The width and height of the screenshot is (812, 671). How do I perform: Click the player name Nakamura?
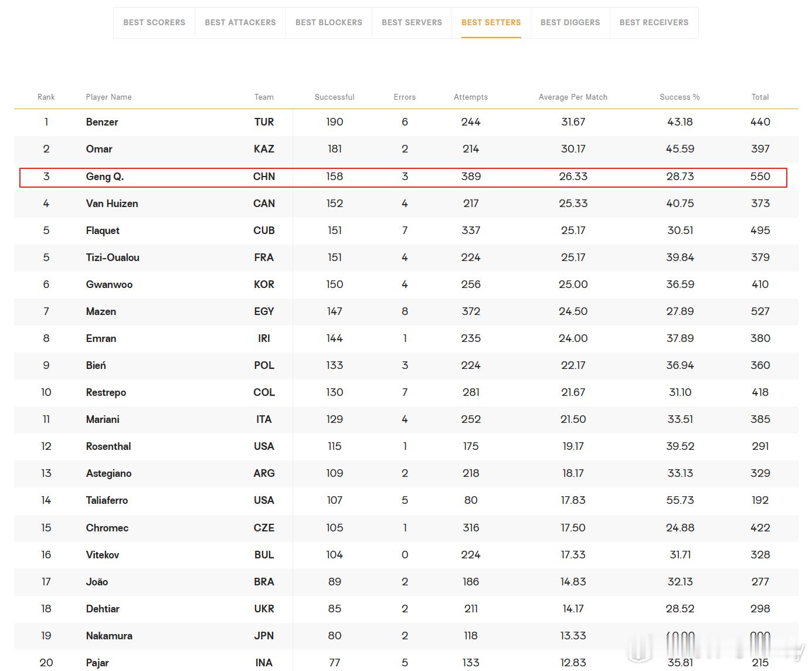(x=109, y=636)
